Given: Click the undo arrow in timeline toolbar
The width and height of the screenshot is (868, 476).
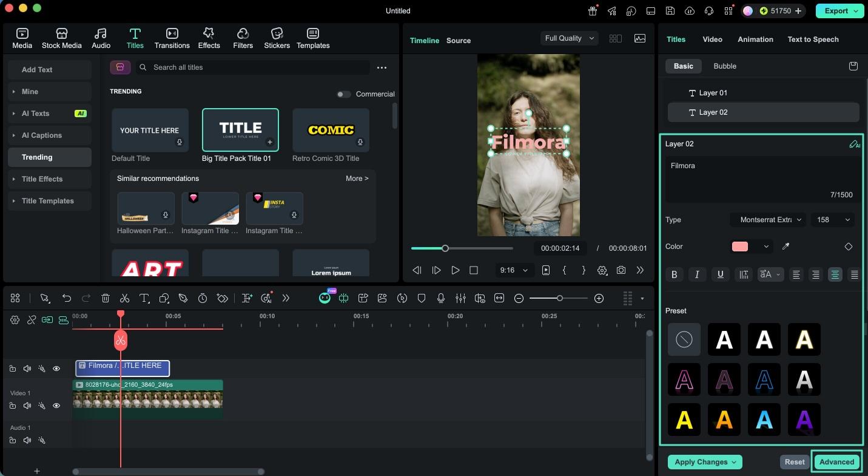Looking at the screenshot, I should (67, 298).
